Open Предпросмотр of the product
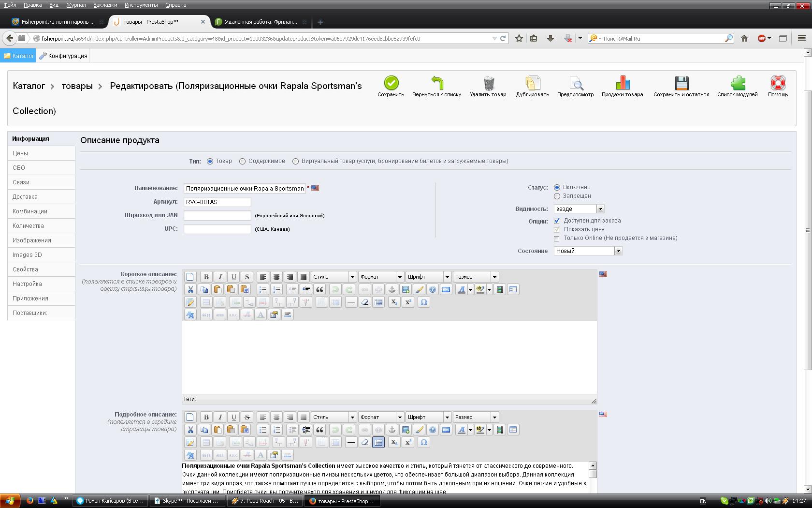The height and width of the screenshot is (508, 812). (575, 86)
